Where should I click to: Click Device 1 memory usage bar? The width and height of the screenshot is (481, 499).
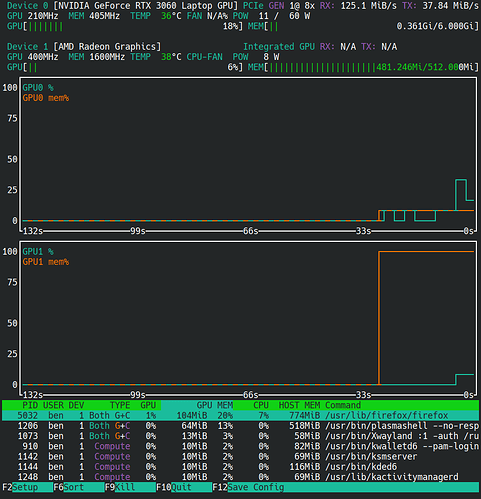(363, 67)
